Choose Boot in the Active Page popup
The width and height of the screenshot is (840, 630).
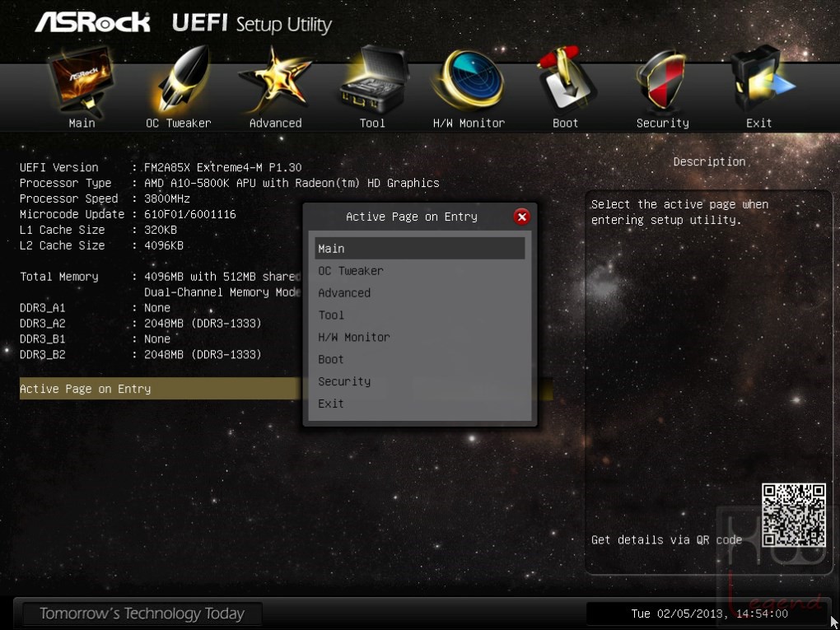[419, 359]
